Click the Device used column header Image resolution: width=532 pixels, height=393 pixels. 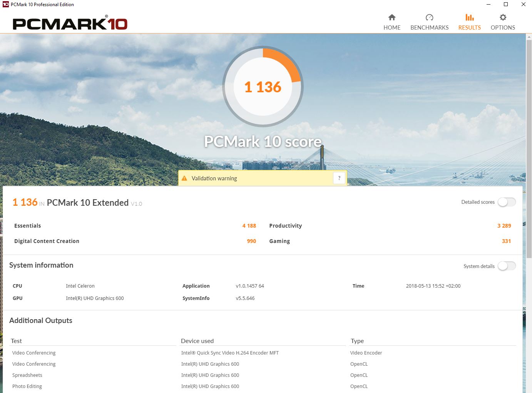[197, 341]
